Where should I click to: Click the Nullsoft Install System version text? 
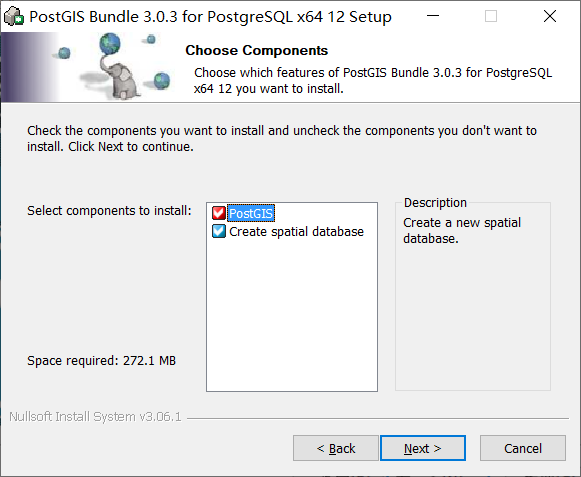pyautogui.click(x=95, y=417)
